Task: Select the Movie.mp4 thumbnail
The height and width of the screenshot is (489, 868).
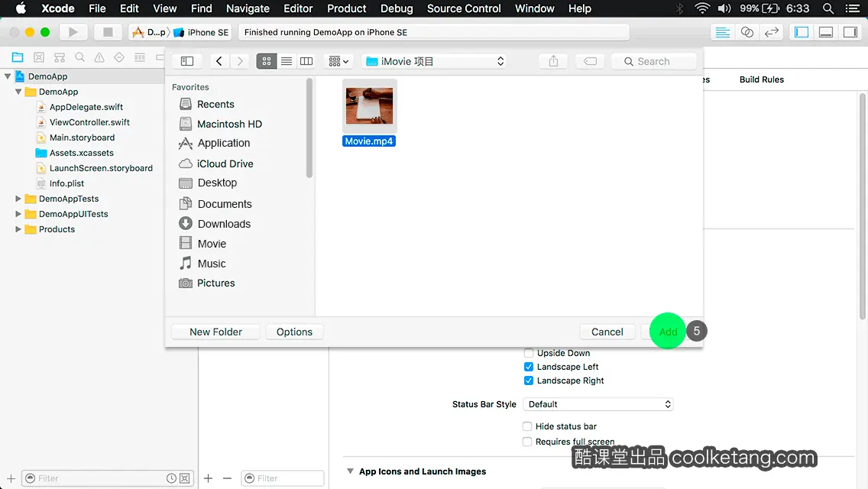Action: click(x=369, y=105)
